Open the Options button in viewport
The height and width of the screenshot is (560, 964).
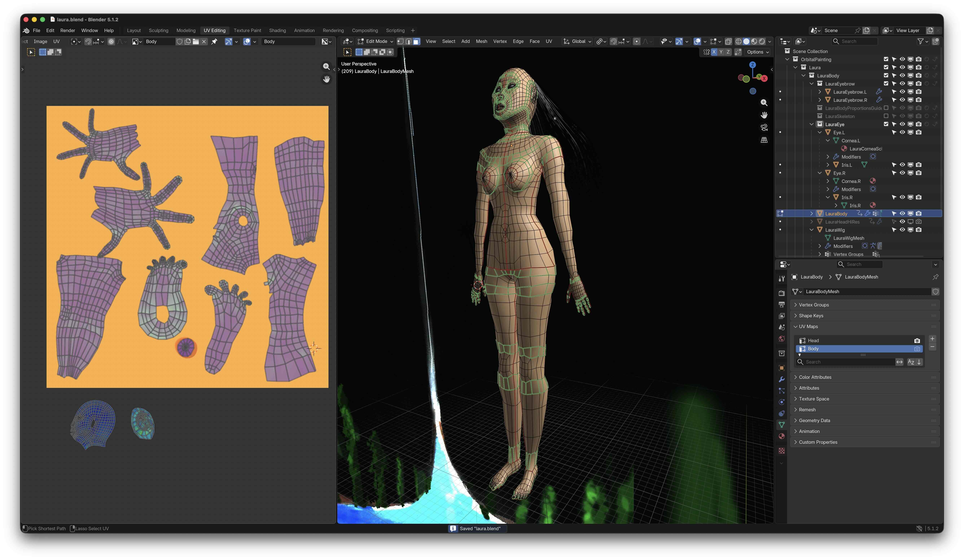757,52
